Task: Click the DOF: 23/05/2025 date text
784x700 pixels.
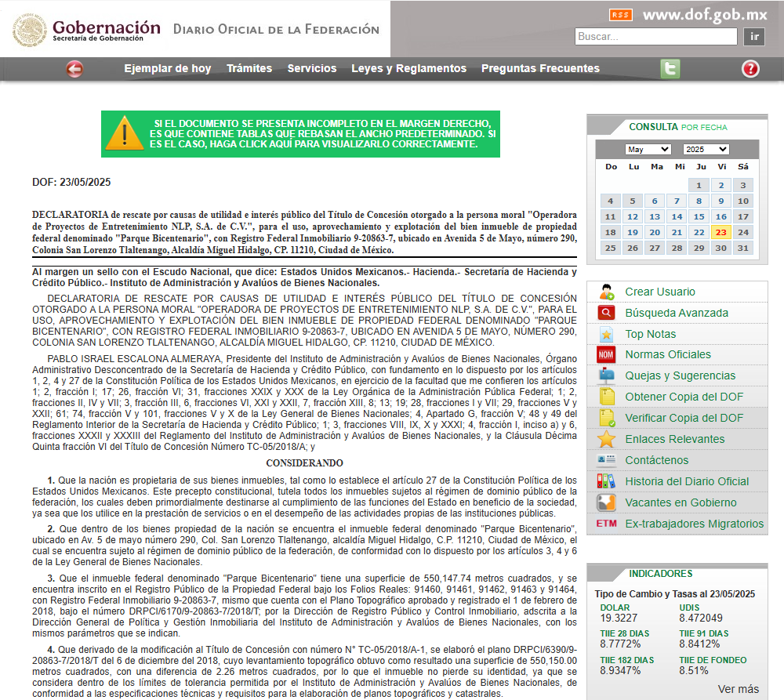Action: tap(71, 182)
